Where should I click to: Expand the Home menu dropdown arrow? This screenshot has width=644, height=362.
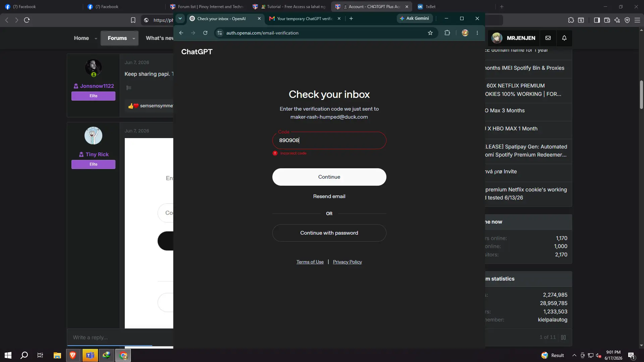pos(96,38)
